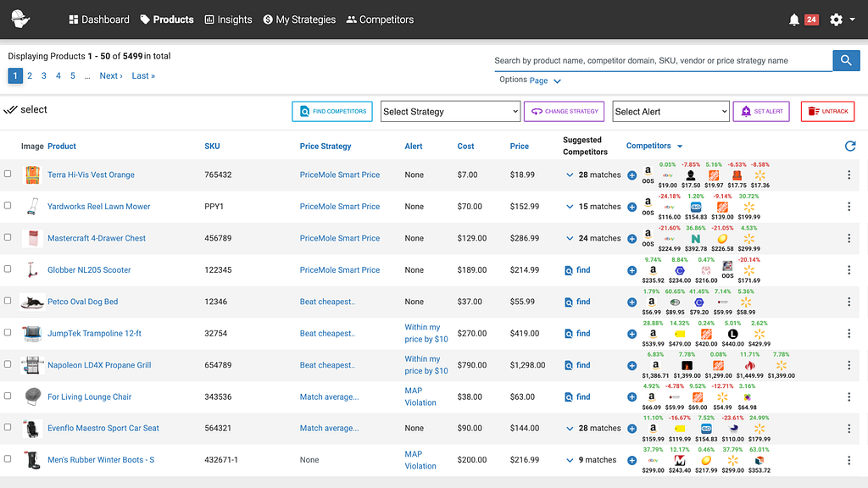Click Amazon competitor icon in Globber Scooter row

(x=654, y=270)
